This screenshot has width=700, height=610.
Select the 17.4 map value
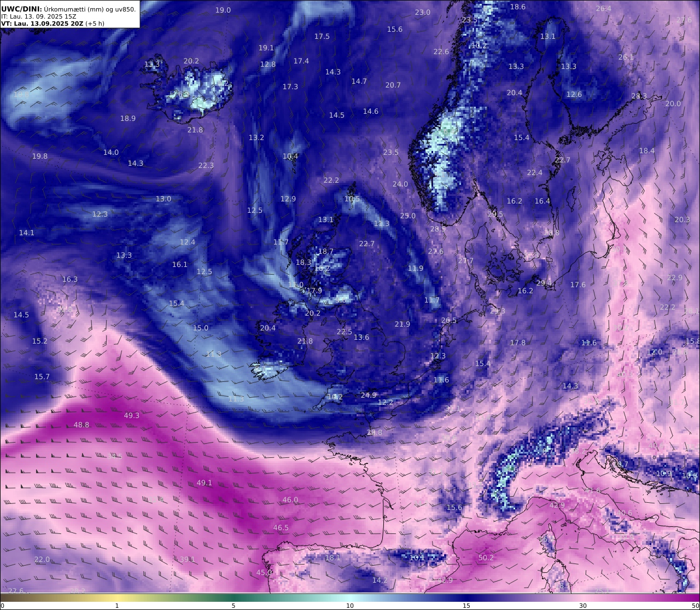[x=301, y=61]
